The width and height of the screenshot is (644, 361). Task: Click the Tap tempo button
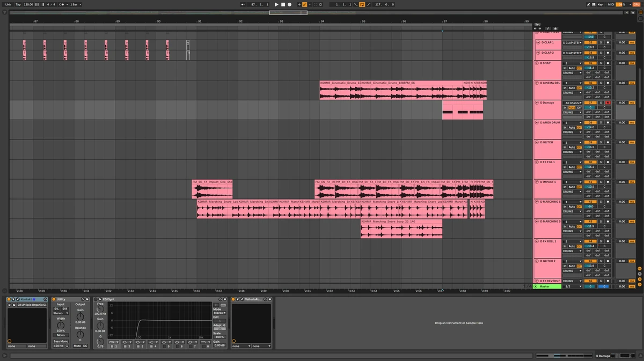click(18, 4)
